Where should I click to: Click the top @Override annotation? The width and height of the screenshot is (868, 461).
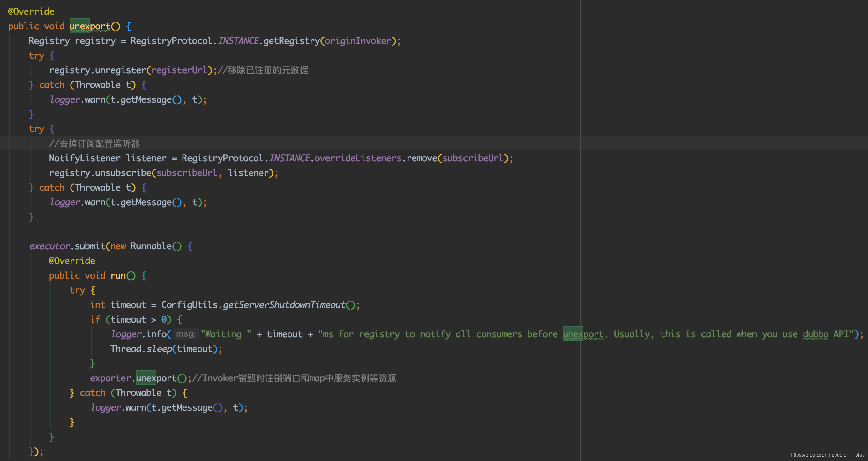(x=31, y=12)
